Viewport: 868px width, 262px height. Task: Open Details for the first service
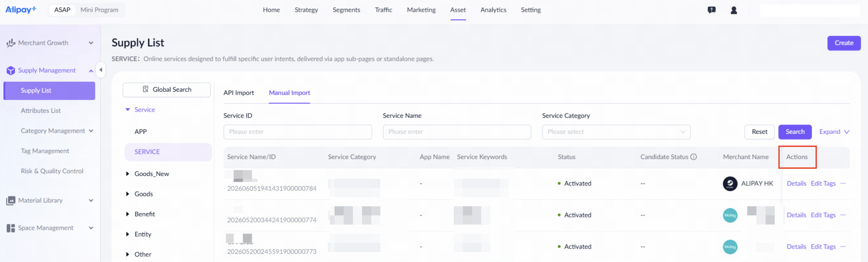[796, 183]
